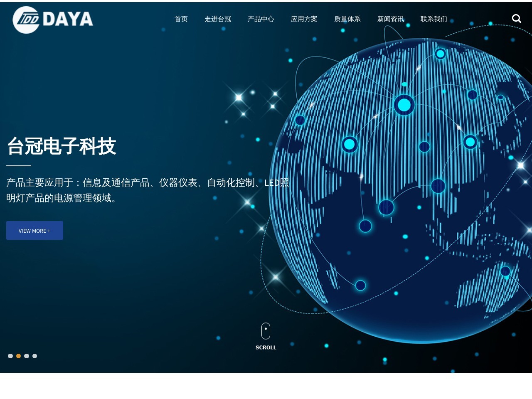Open the 走进台冠 about menu item
532x399 pixels.
tap(217, 19)
